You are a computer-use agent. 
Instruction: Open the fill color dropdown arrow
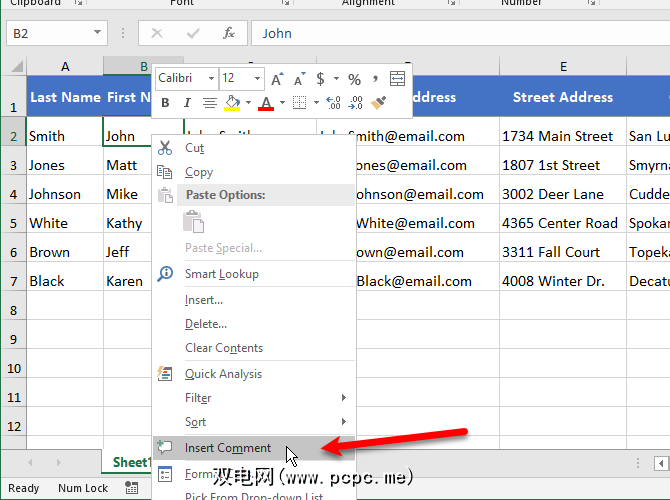(248, 103)
